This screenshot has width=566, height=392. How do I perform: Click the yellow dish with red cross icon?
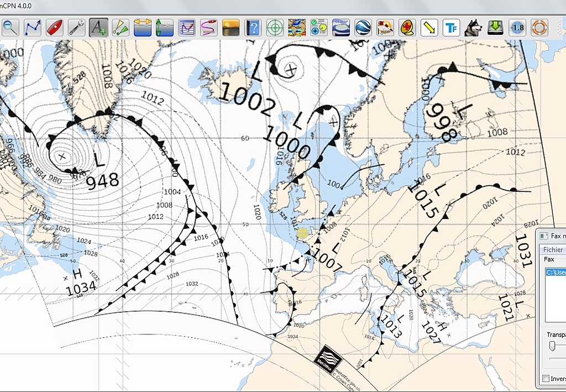coord(407,28)
